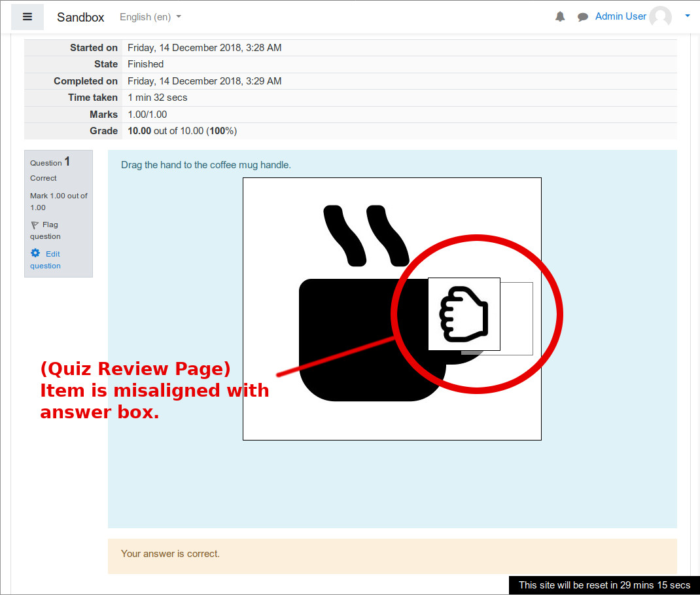Click the "Grade" row label
The image size is (700, 595).
(x=103, y=131)
